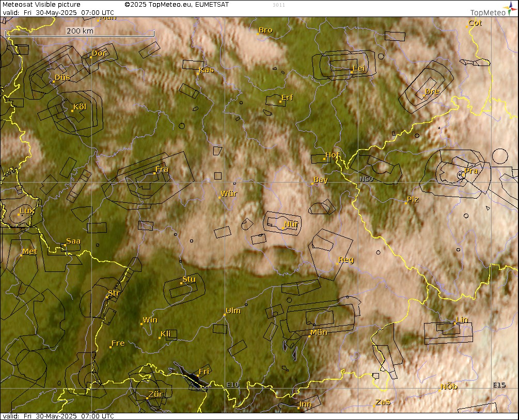The height and width of the screenshot is (420, 519).
Task: Click the 'Kli' map label
Action: 165,334
